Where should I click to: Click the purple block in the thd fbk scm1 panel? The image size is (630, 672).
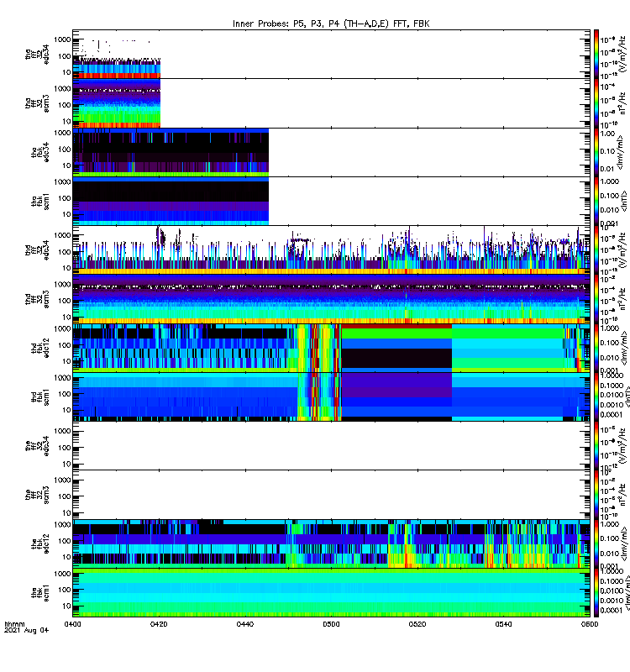click(x=396, y=386)
